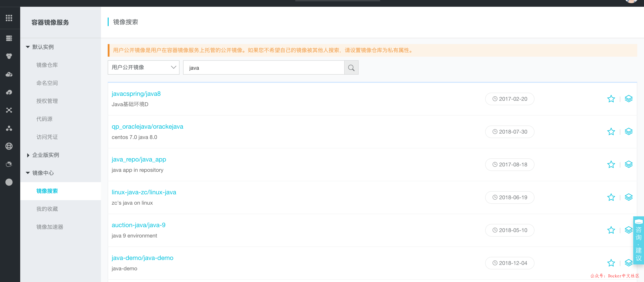The height and width of the screenshot is (282, 644).
Task: Open 镜像仓库 in the sidebar
Action: [47, 65]
